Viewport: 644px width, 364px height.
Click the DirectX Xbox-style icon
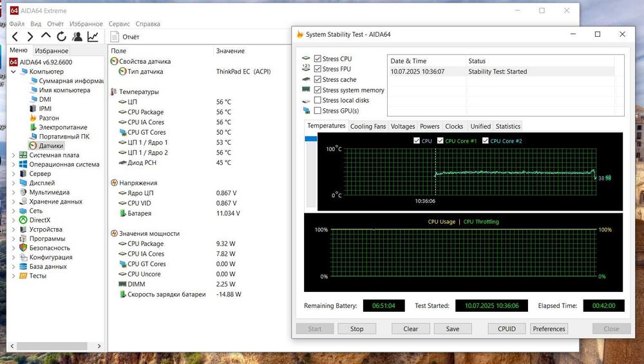23,220
